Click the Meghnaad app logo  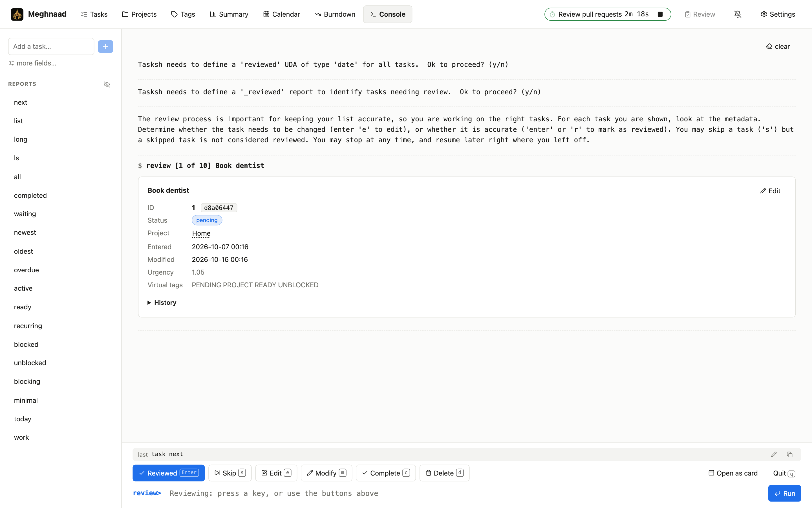[17, 14]
